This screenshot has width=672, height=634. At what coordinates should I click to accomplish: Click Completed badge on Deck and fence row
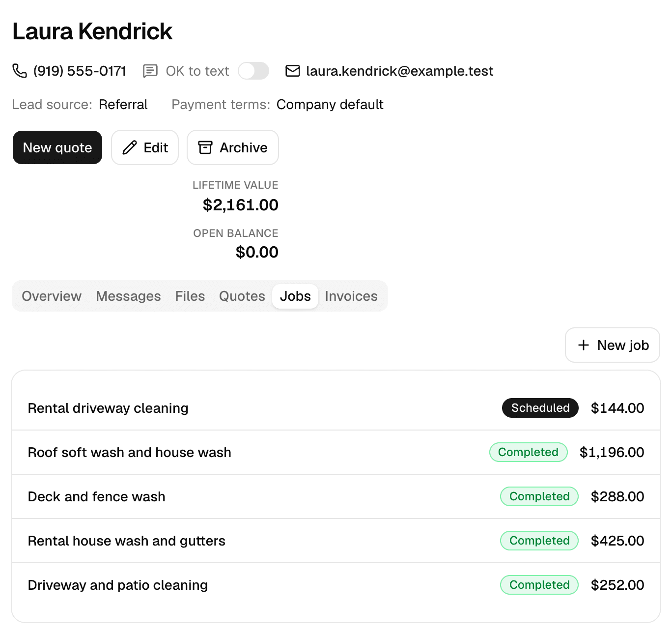click(539, 496)
